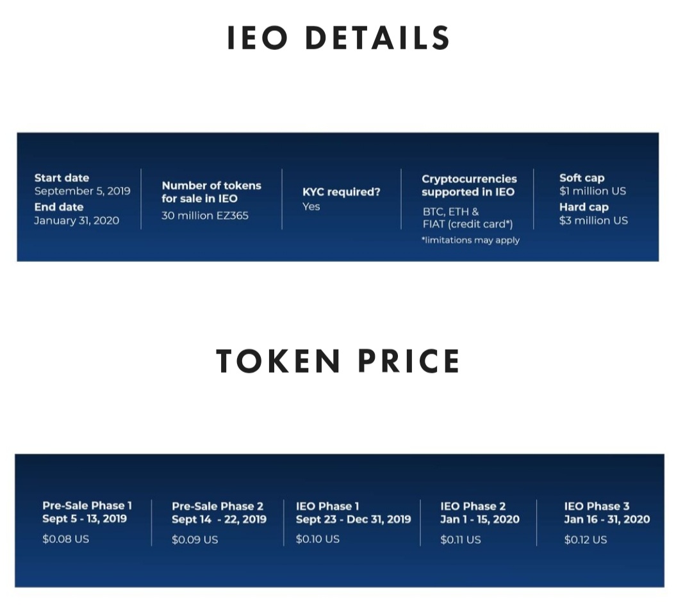
Task: Click the $0.09 US price
Action: [x=195, y=539]
